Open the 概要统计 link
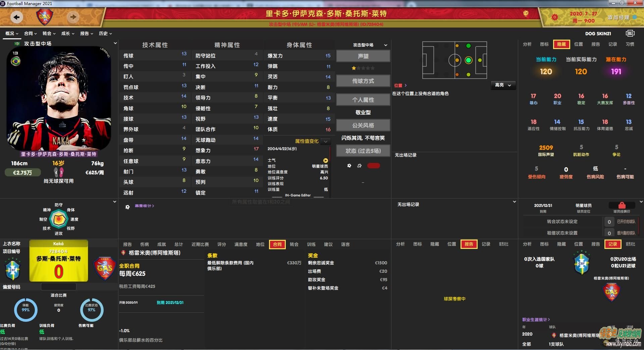The width and height of the screenshot is (644, 350). [x=144, y=206]
